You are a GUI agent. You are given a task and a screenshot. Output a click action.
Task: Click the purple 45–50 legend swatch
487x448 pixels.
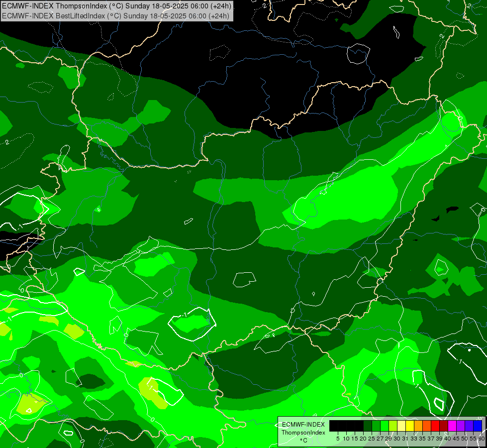[x=461, y=426]
